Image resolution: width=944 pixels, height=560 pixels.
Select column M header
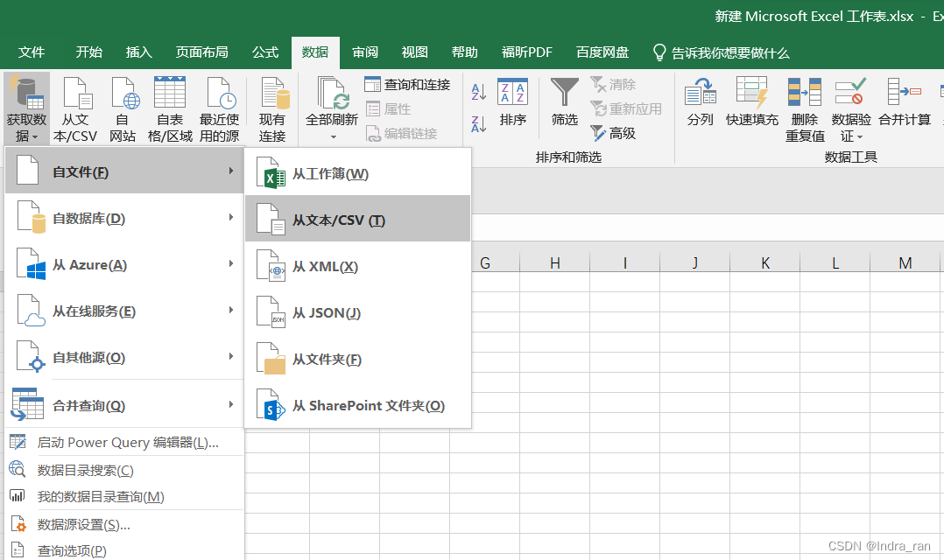pyautogui.click(x=905, y=262)
